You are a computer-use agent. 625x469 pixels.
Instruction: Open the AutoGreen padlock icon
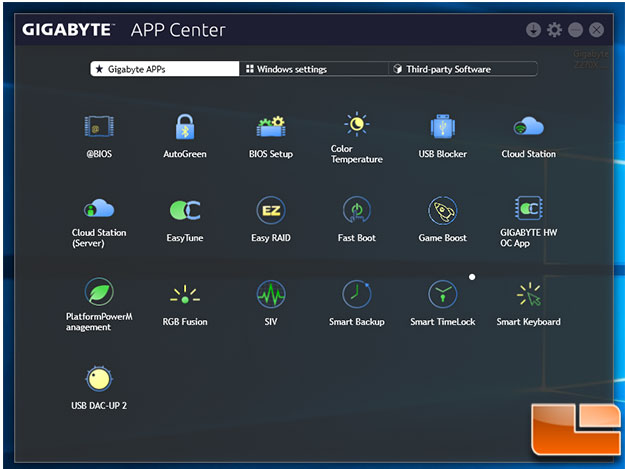(185, 127)
